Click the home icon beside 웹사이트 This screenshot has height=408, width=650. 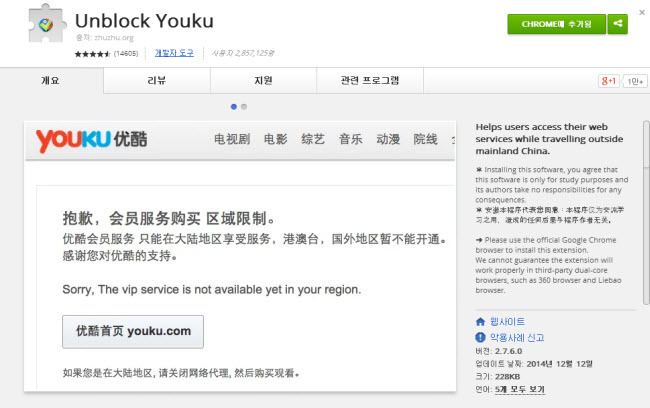(480, 322)
